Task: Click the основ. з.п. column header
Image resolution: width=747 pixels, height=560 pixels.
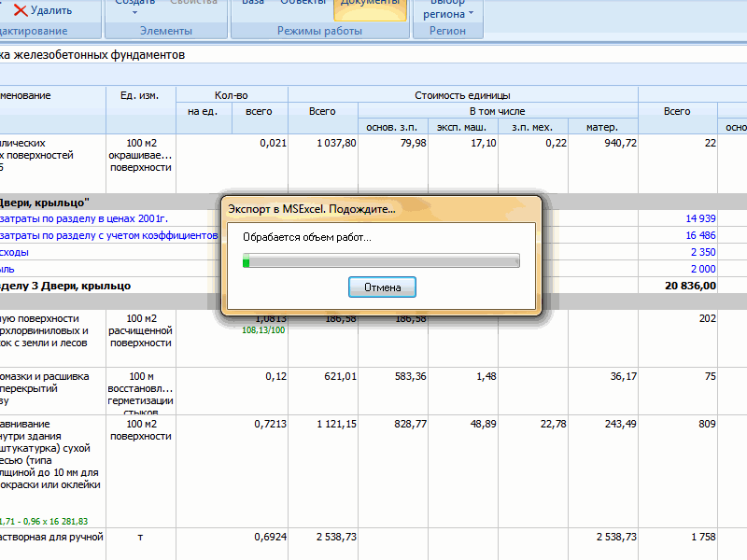Action: point(392,127)
